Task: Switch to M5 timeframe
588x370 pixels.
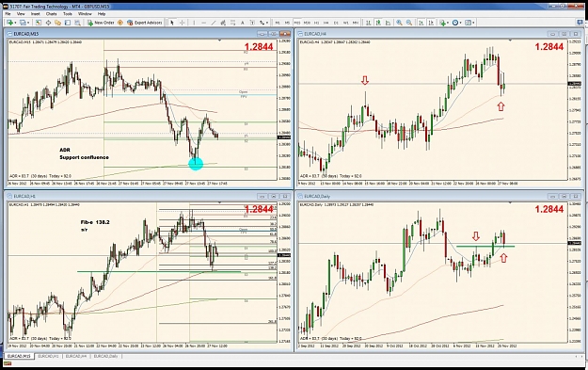Action: pyautogui.click(x=287, y=23)
